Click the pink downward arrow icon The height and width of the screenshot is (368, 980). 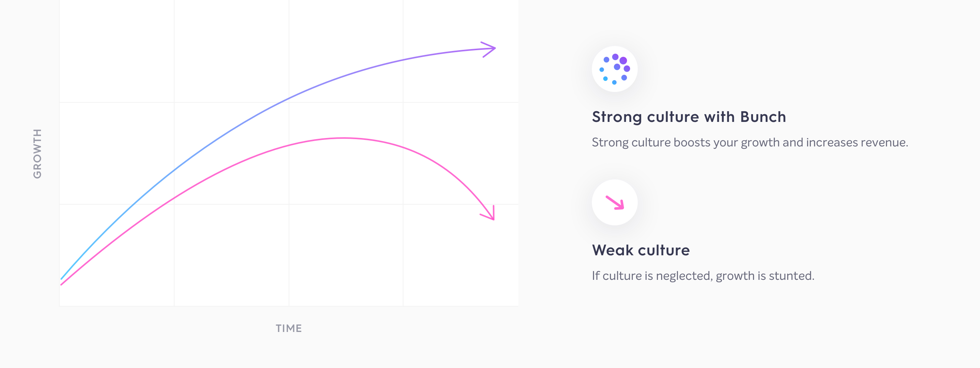615,202
